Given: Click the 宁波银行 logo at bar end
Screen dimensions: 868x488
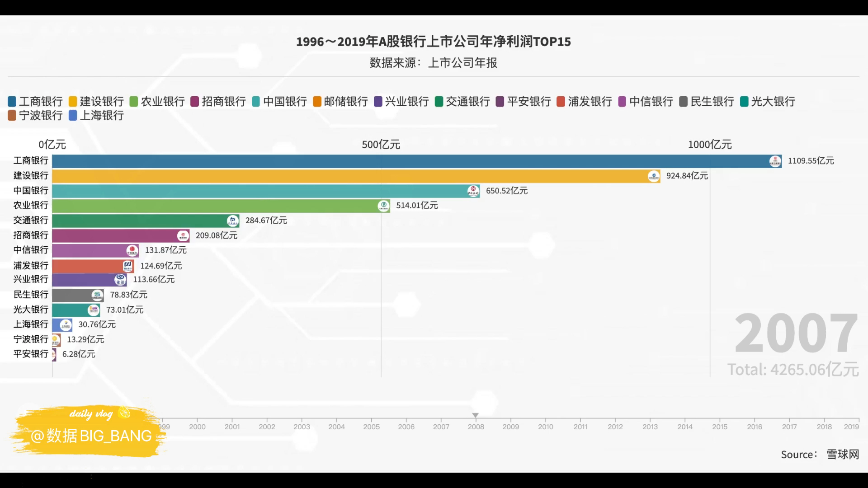Looking at the screenshot, I should [56, 340].
